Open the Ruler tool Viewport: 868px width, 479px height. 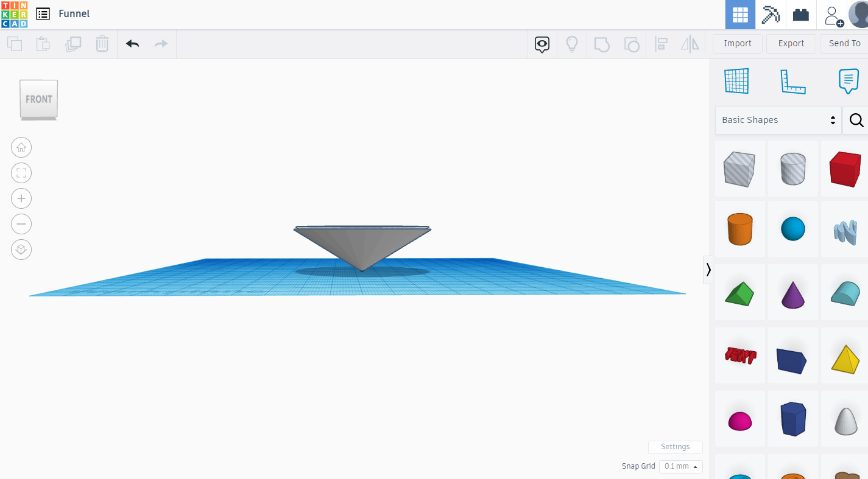coord(793,81)
